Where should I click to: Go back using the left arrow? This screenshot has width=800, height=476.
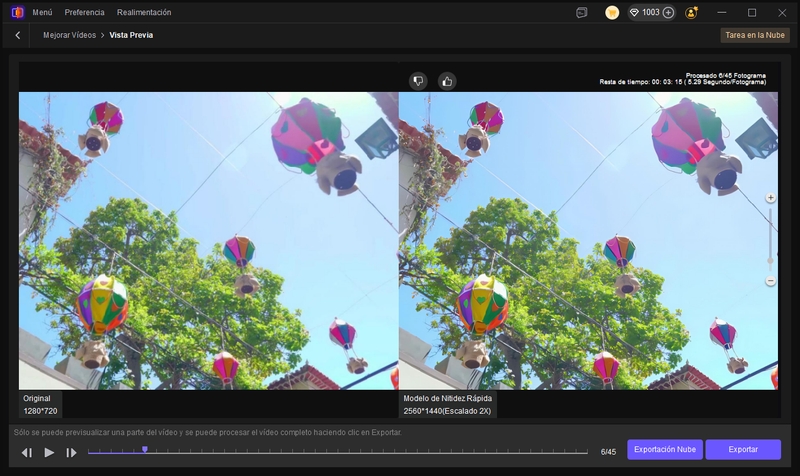tap(18, 35)
